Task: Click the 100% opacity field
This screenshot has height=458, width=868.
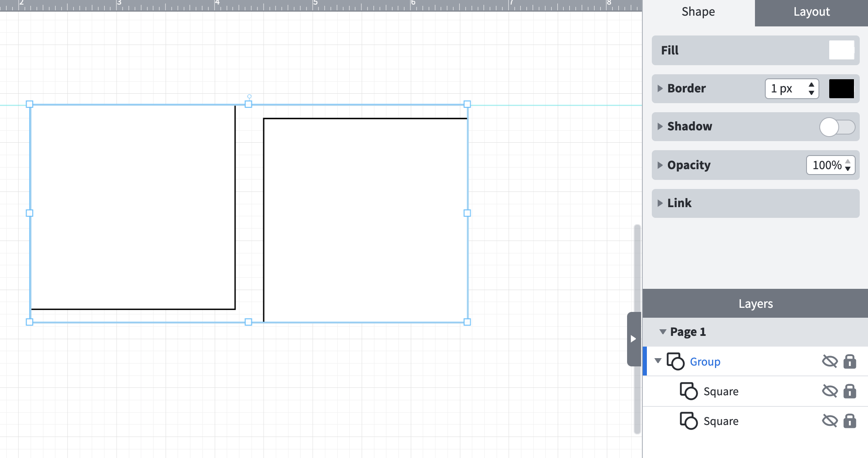Action: pos(827,165)
